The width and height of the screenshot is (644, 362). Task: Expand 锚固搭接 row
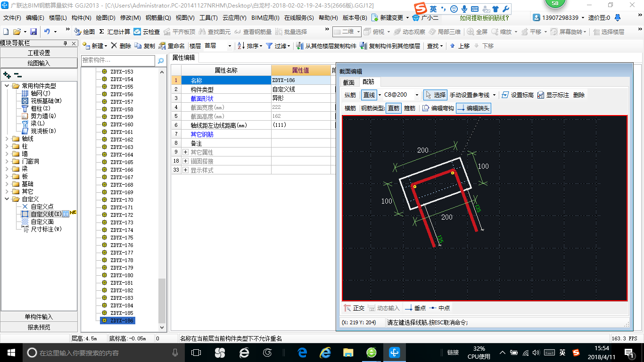[186, 161]
